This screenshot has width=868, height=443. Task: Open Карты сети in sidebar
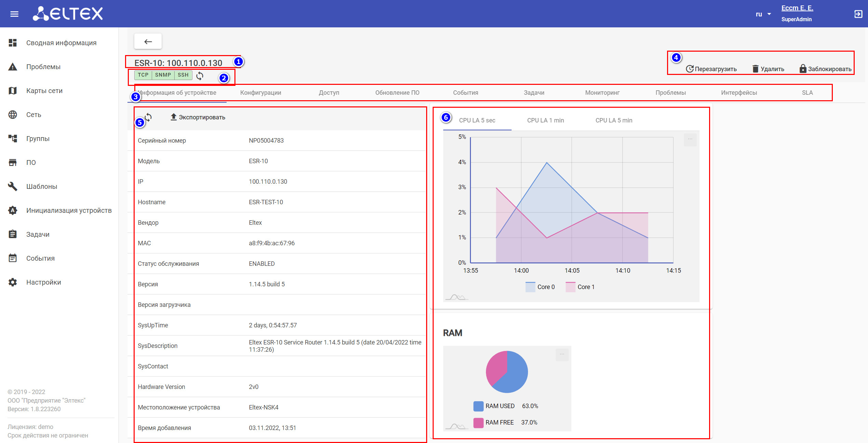click(44, 91)
